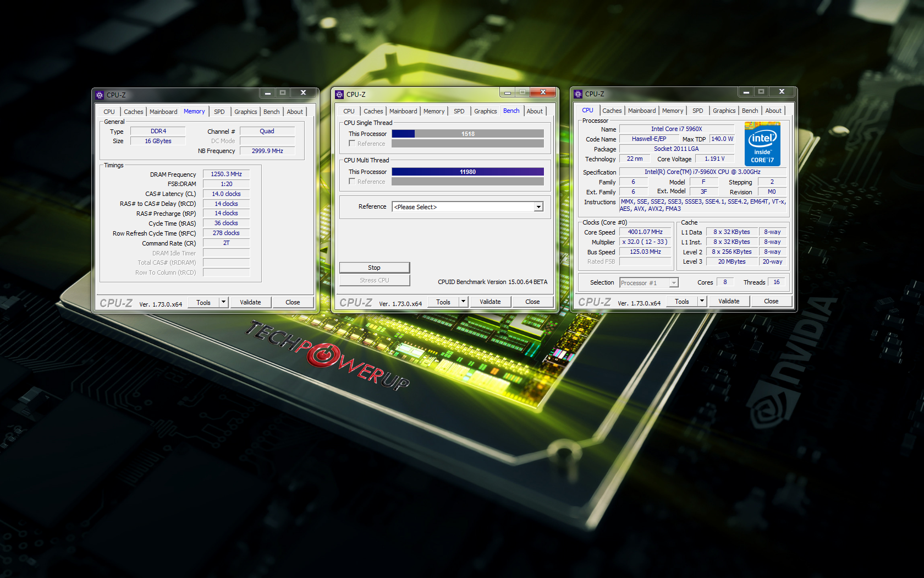The image size is (924, 578).
Task: Open Memory tab in CPU window
Action: 673,111
